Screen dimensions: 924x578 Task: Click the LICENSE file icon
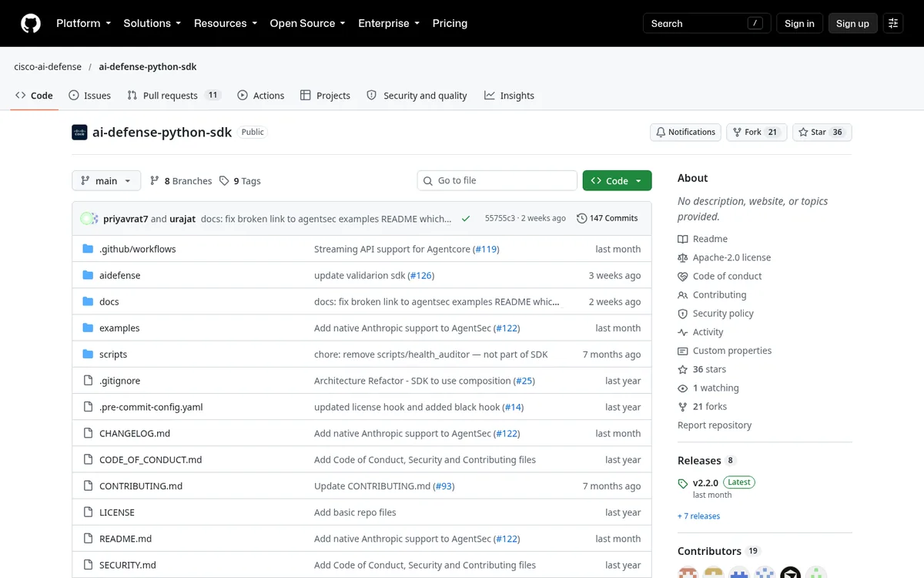click(88, 512)
